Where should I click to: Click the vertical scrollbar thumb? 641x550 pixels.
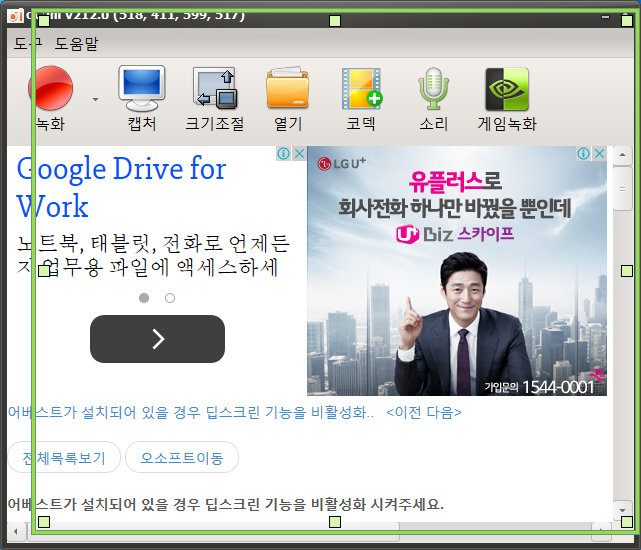pyautogui.click(x=623, y=189)
